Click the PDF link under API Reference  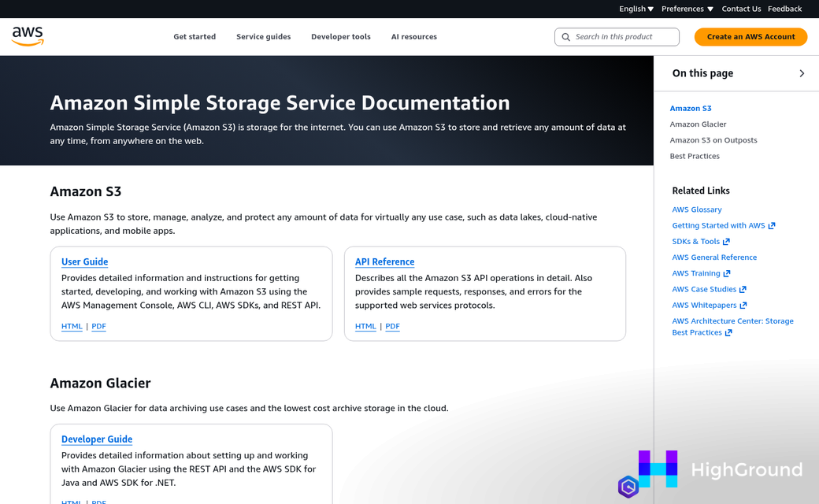click(392, 326)
